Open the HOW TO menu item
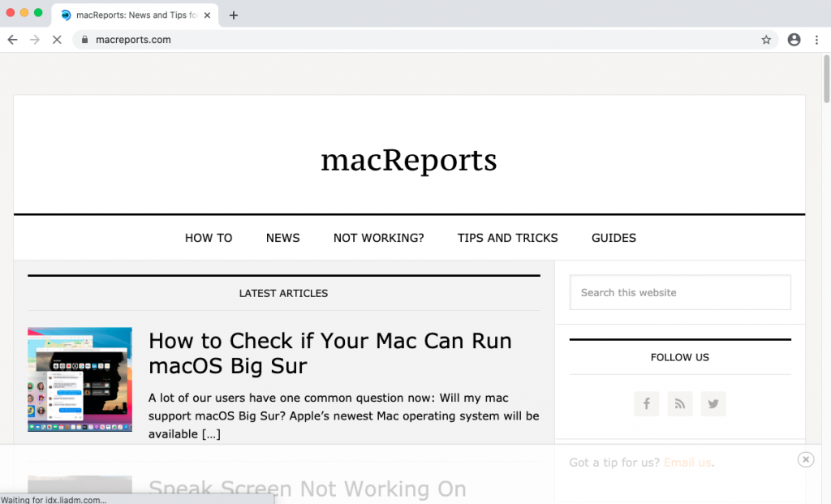The width and height of the screenshot is (831, 504). [x=209, y=238]
